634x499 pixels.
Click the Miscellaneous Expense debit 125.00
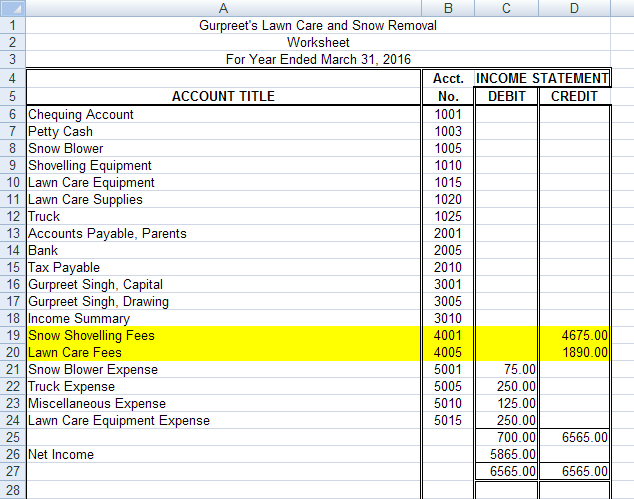click(506, 404)
